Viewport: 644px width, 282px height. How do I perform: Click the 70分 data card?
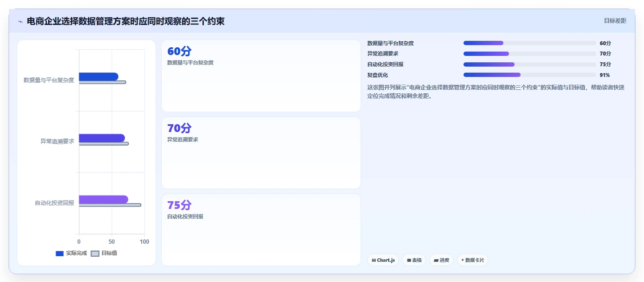click(x=261, y=153)
